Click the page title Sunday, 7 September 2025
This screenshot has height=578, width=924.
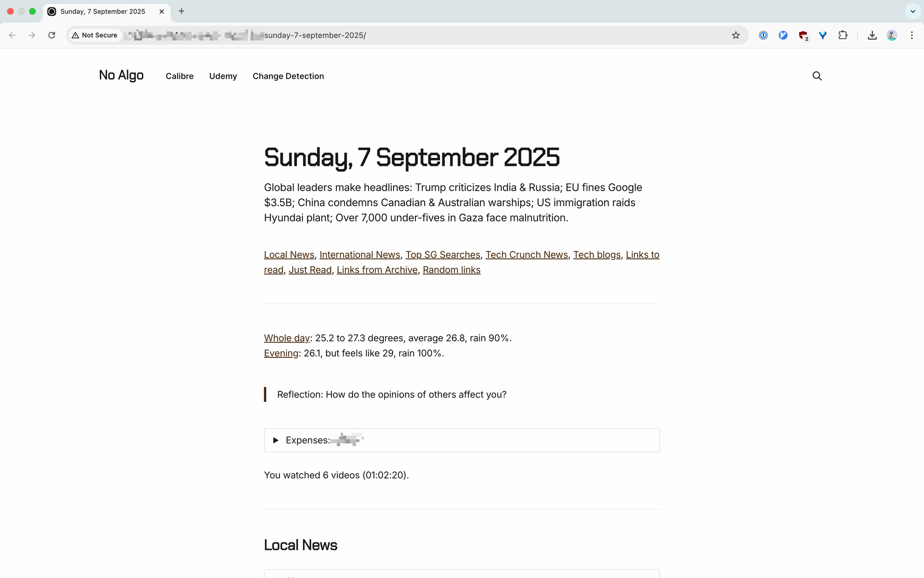point(412,158)
